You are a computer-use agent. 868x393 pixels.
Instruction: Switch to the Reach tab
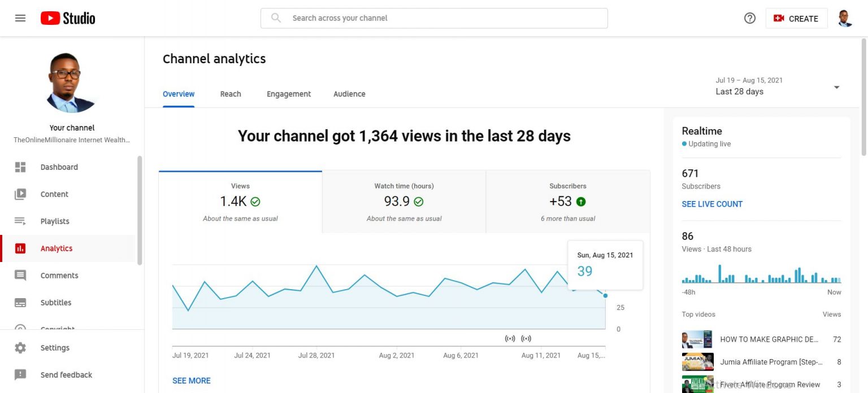pos(231,94)
